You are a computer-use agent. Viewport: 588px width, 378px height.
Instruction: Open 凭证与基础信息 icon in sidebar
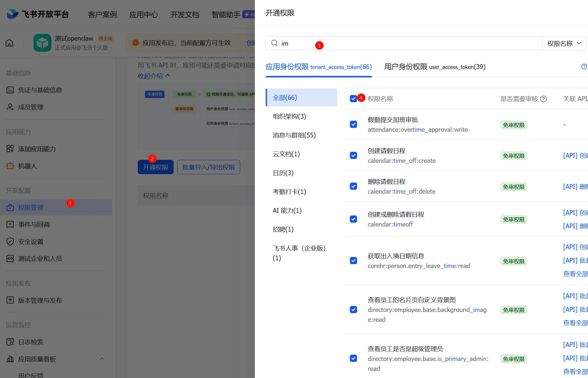tap(10, 90)
